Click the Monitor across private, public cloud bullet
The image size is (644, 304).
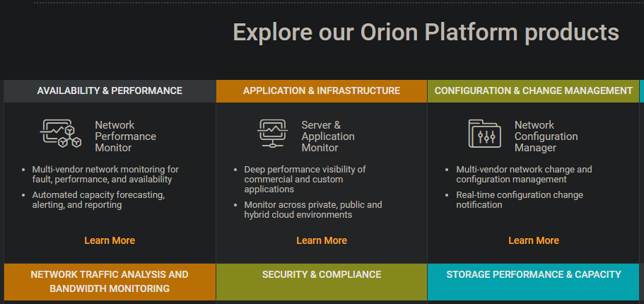tap(313, 209)
